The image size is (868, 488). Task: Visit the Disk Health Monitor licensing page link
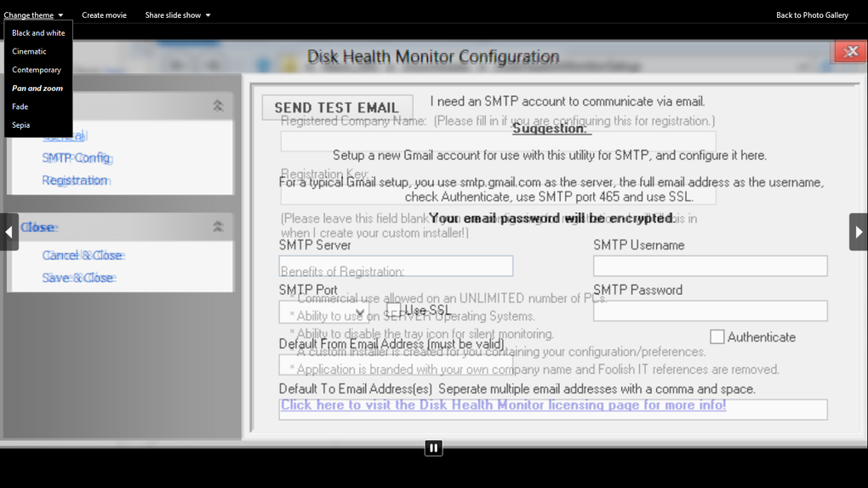click(503, 405)
